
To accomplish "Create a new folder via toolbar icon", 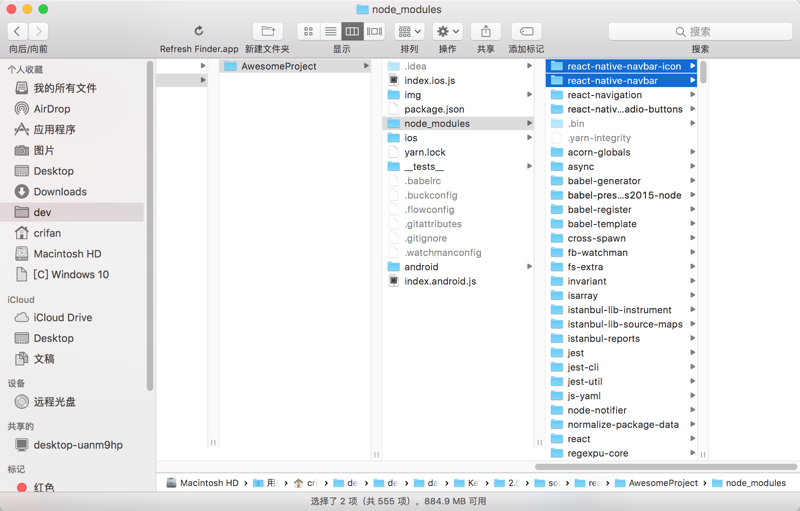I will tap(268, 32).
